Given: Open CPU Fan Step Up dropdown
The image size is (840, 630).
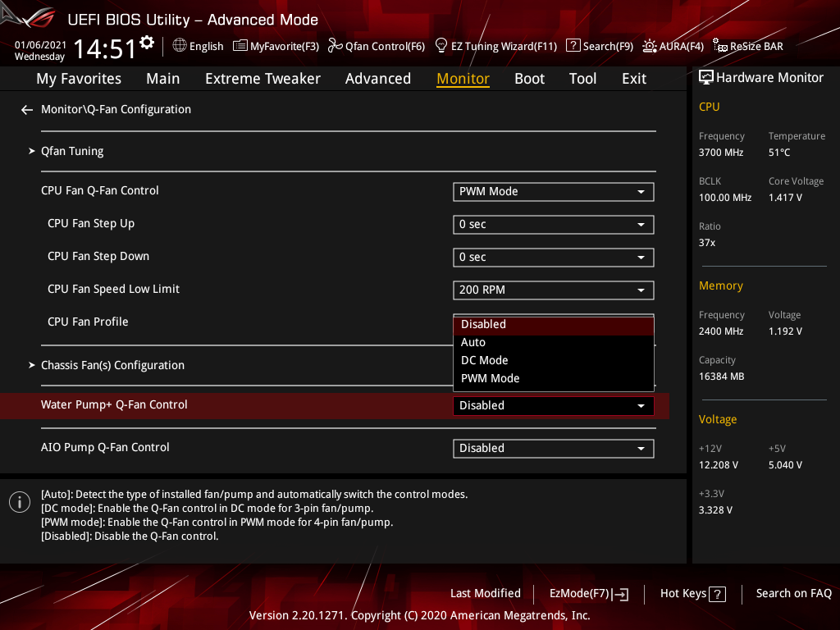Looking at the screenshot, I should point(554,225).
